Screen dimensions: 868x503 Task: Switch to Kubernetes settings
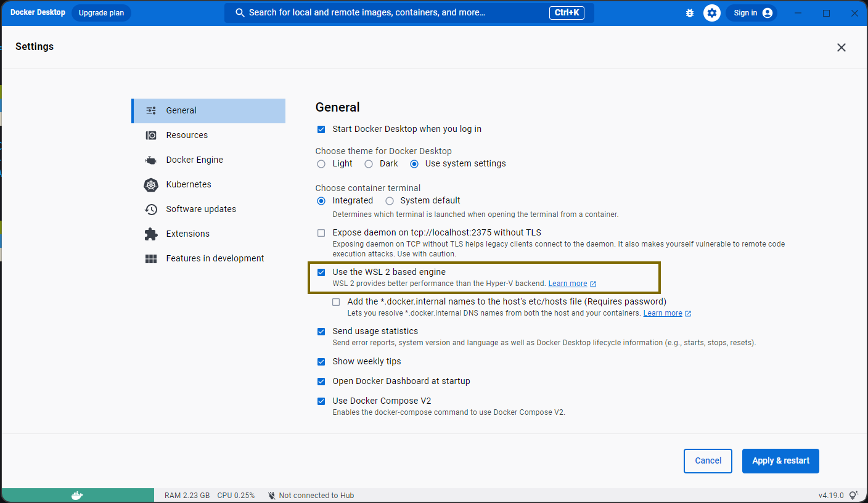pyautogui.click(x=208, y=185)
